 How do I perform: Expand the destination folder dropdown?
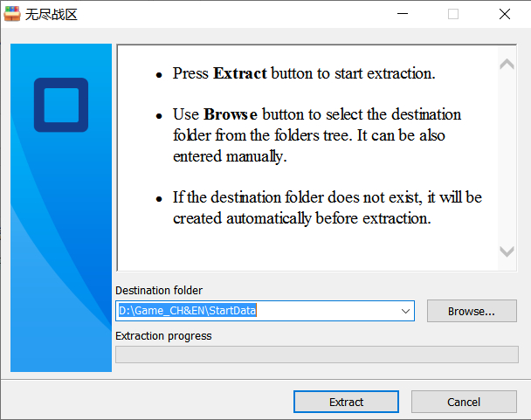point(405,311)
